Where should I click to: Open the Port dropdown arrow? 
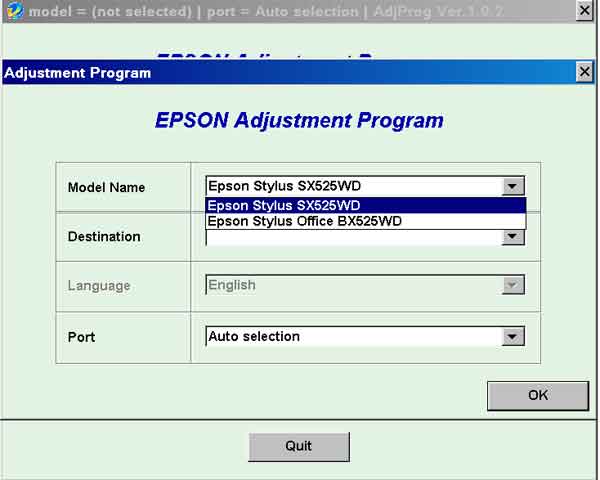(x=513, y=336)
